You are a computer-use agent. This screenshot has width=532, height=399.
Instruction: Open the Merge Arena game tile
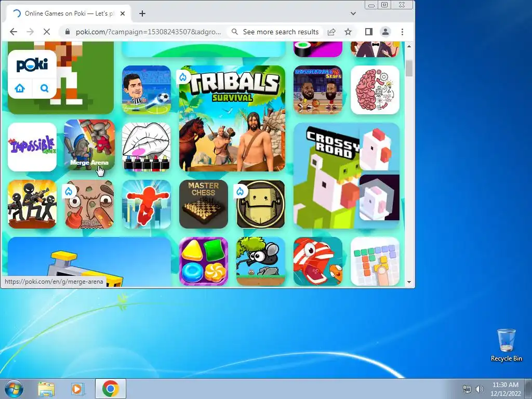89,145
